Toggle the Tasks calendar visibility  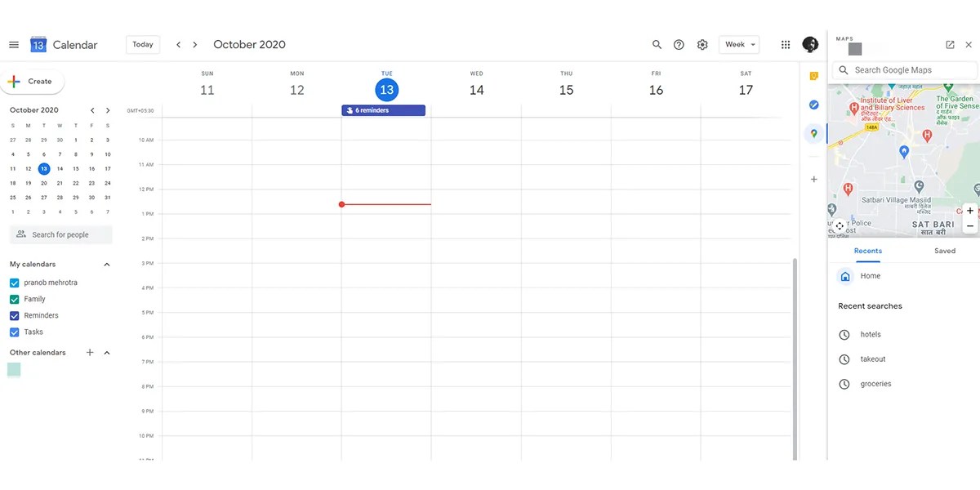[x=13, y=332]
